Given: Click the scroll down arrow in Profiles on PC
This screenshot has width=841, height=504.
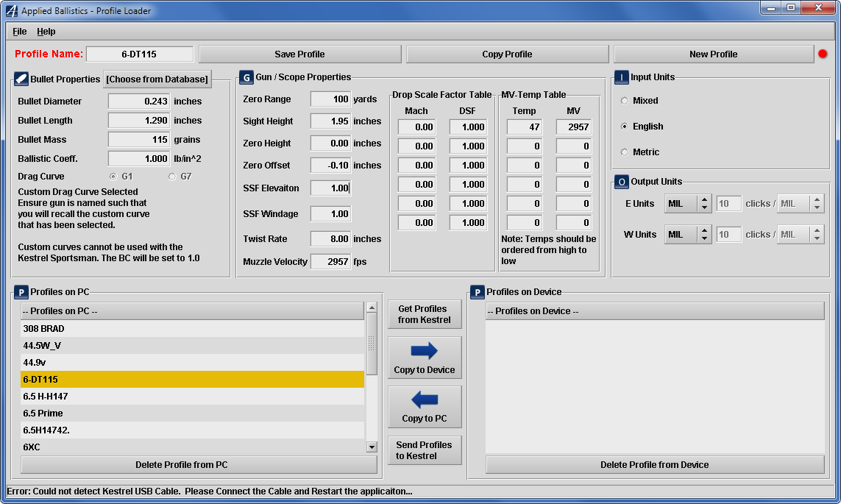Looking at the screenshot, I should [x=372, y=447].
